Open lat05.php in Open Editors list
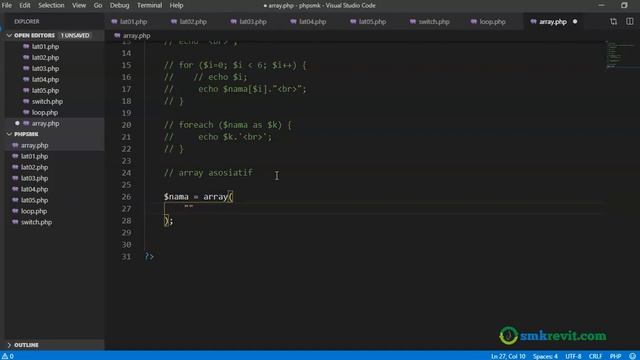The height and width of the screenshot is (360, 640). tap(45, 91)
